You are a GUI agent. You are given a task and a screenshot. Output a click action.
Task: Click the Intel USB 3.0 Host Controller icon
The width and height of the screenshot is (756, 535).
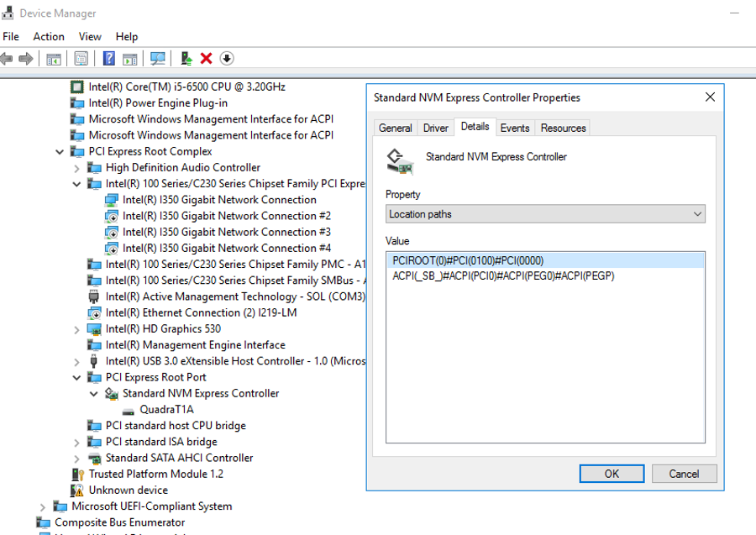(94, 361)
